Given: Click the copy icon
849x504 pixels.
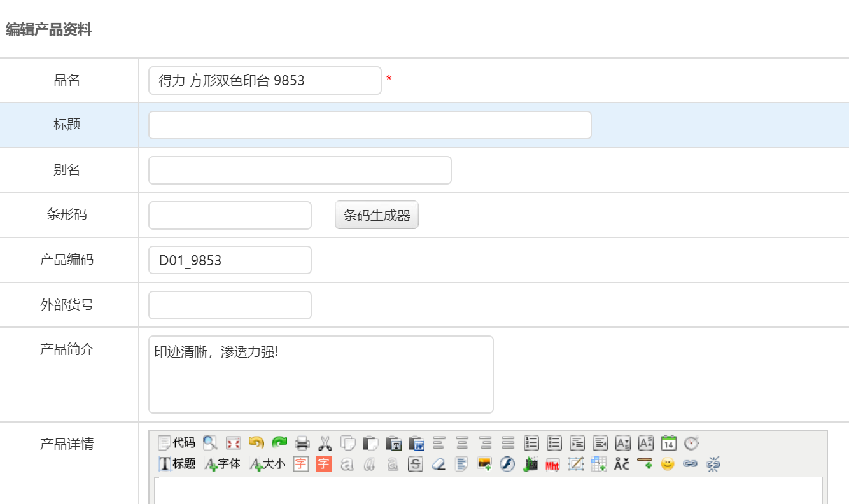Looking at the screenshot, I should [347, 443].
